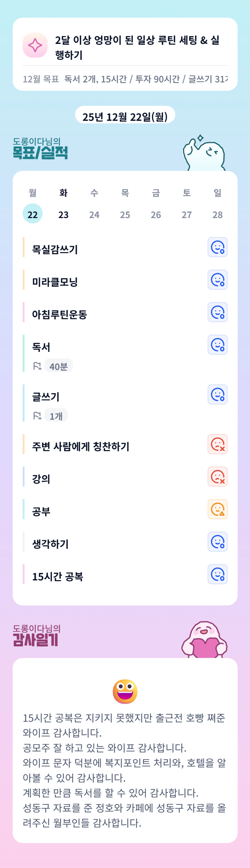Click the 40분 reading record chip
The height and width of the screenshot is (868, 250).
[x=58, y=366]
